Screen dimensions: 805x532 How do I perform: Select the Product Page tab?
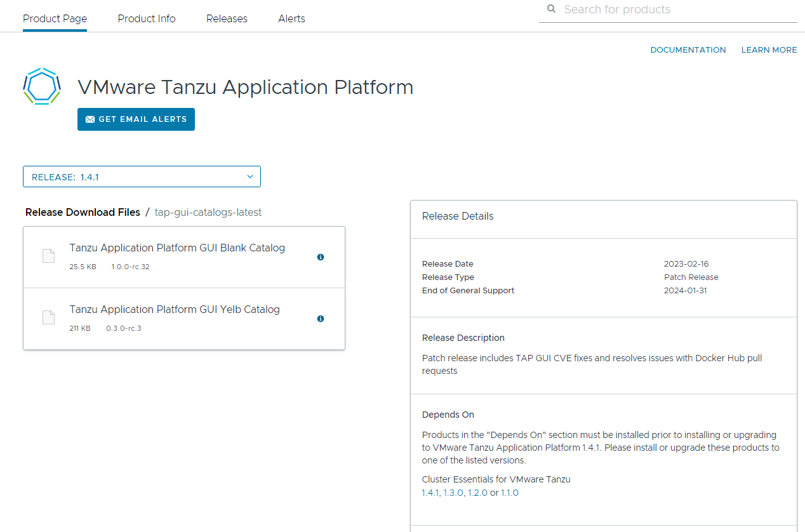pos(55,18)
